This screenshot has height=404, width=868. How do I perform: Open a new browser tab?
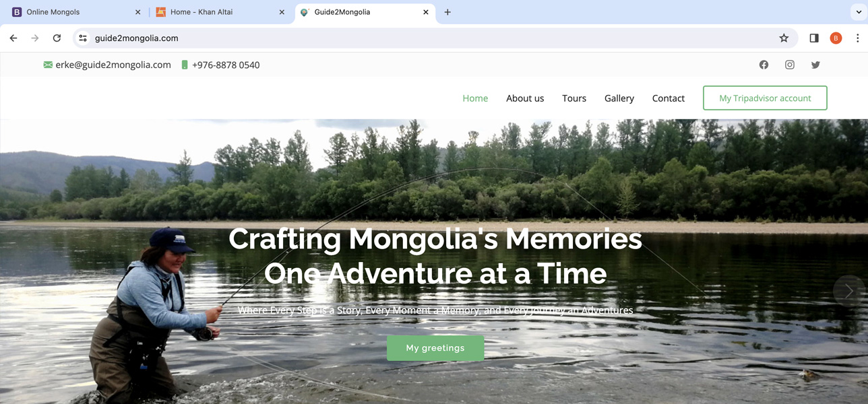coord(447,12)
